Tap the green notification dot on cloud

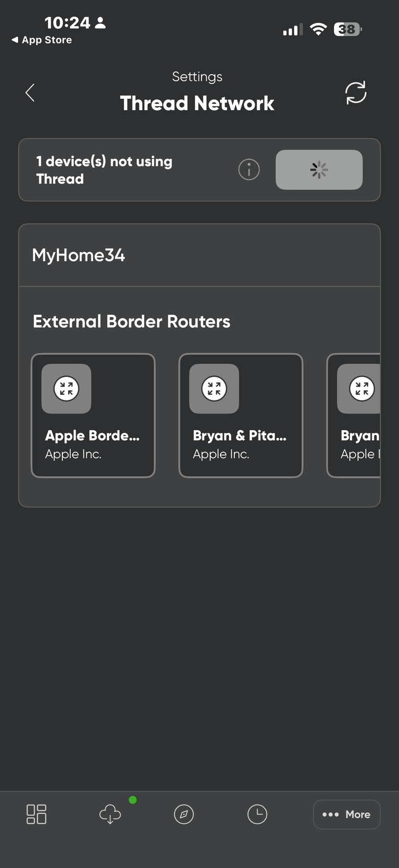pyautogui.click(x=132, y=800)
